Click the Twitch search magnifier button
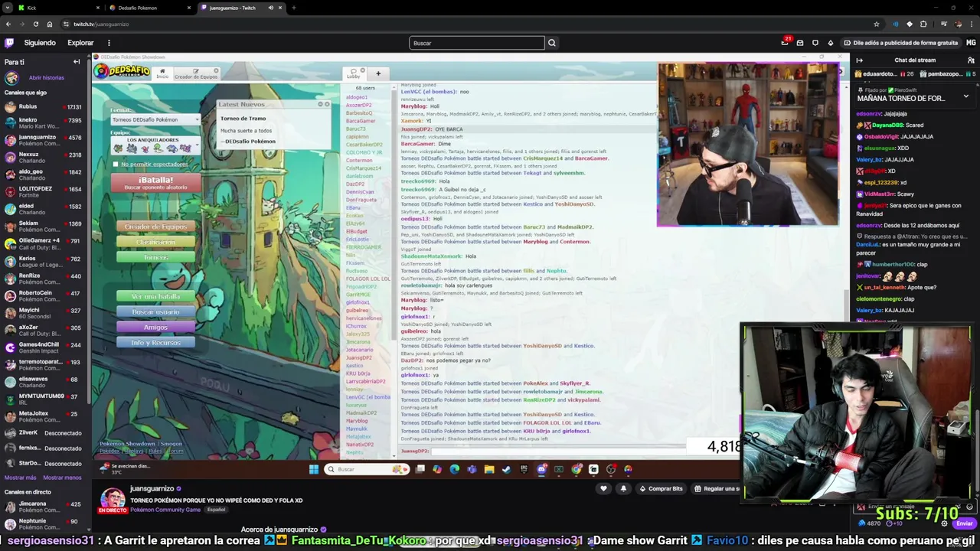This screenshot has height=551, width=980. (x=551, y=43)
